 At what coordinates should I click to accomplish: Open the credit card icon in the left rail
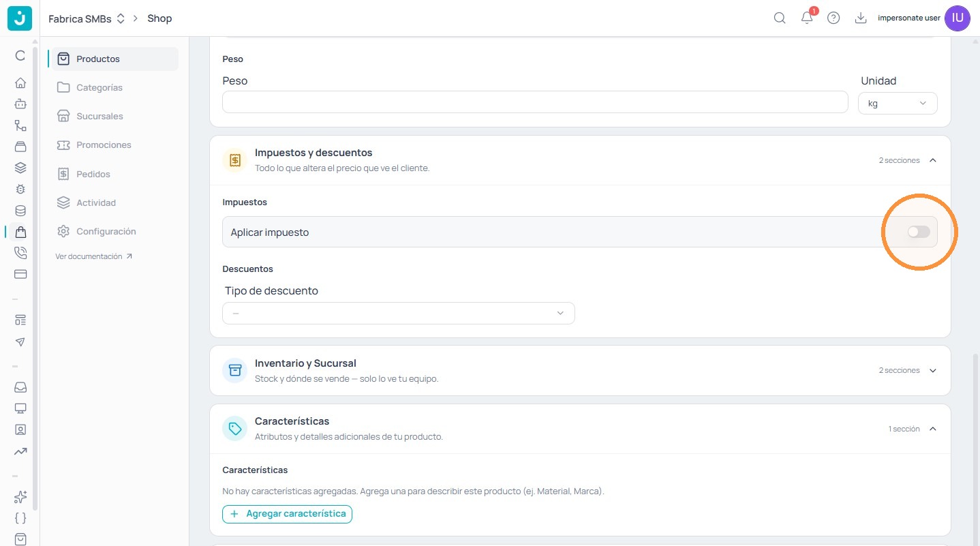(20, 274)
